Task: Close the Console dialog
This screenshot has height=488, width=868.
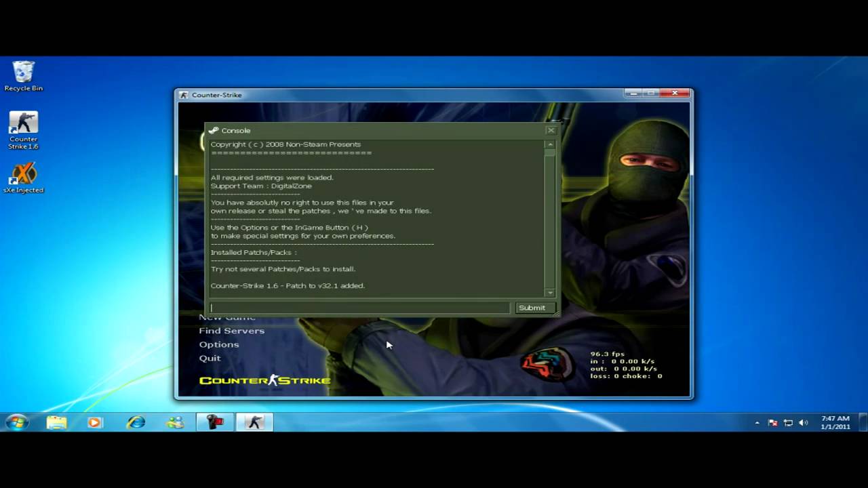Action: [551, 130]
